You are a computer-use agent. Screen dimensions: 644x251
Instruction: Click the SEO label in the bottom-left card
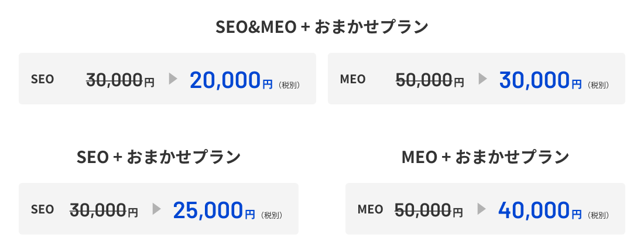click(x=42, y=209)
